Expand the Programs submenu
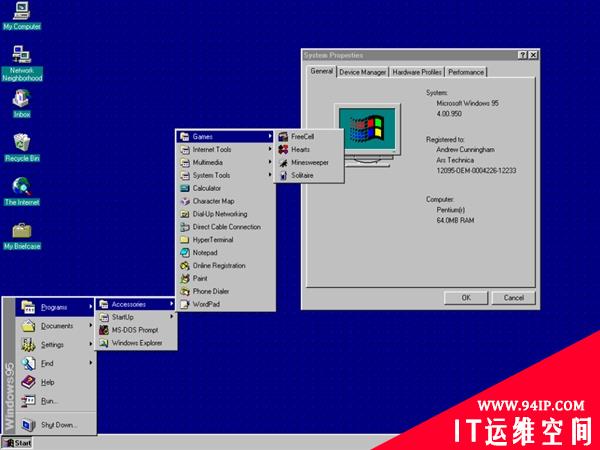Image resolution: width=600 pixels, height=450 pixels. pos(55,307)
